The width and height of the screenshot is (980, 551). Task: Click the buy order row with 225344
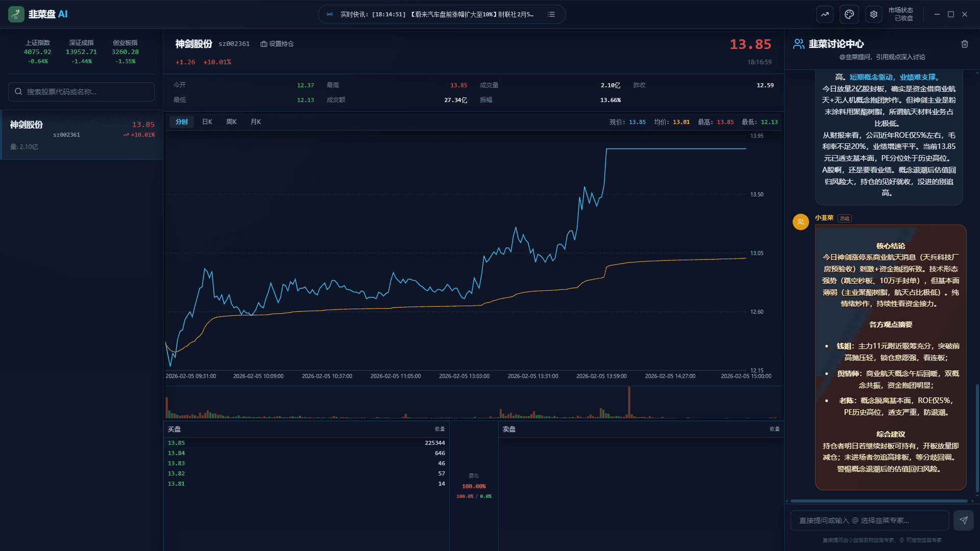[306, 443]
